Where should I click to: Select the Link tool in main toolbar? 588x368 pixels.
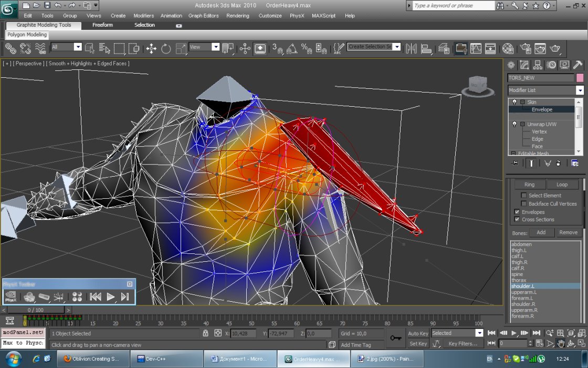point(10,48)
